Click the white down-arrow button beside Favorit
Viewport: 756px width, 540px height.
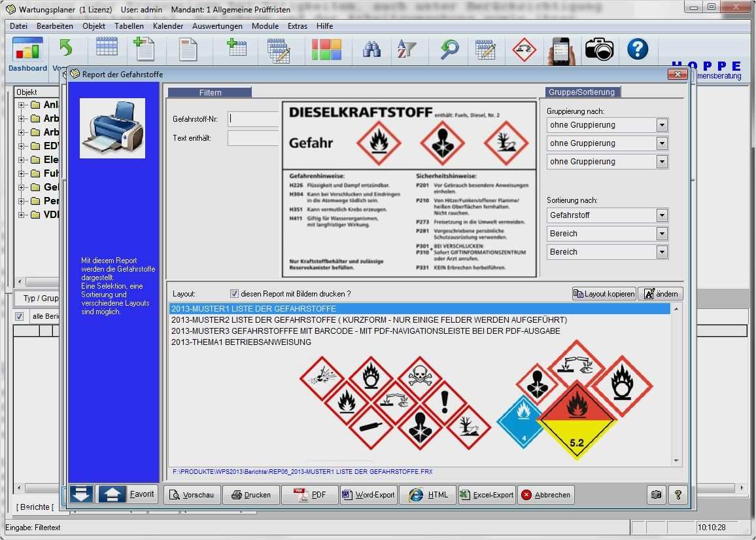point(82,494)
